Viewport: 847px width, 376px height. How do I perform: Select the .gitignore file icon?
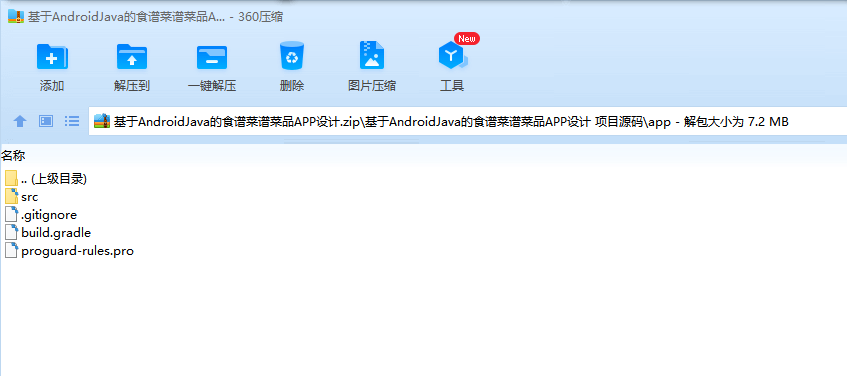[x=11, y=214]
